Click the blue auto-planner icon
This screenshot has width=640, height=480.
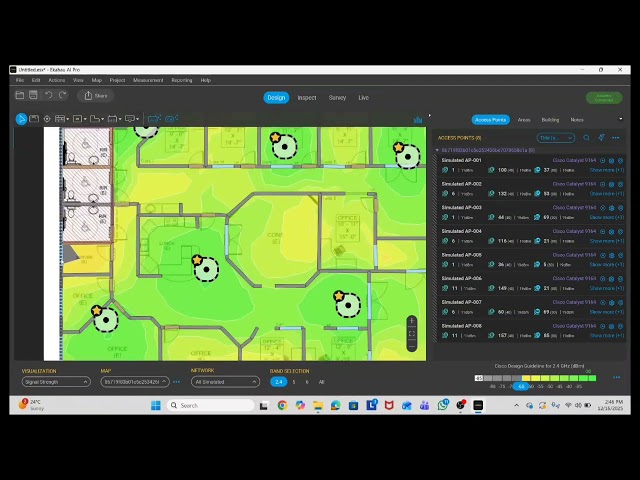[154, 119]
